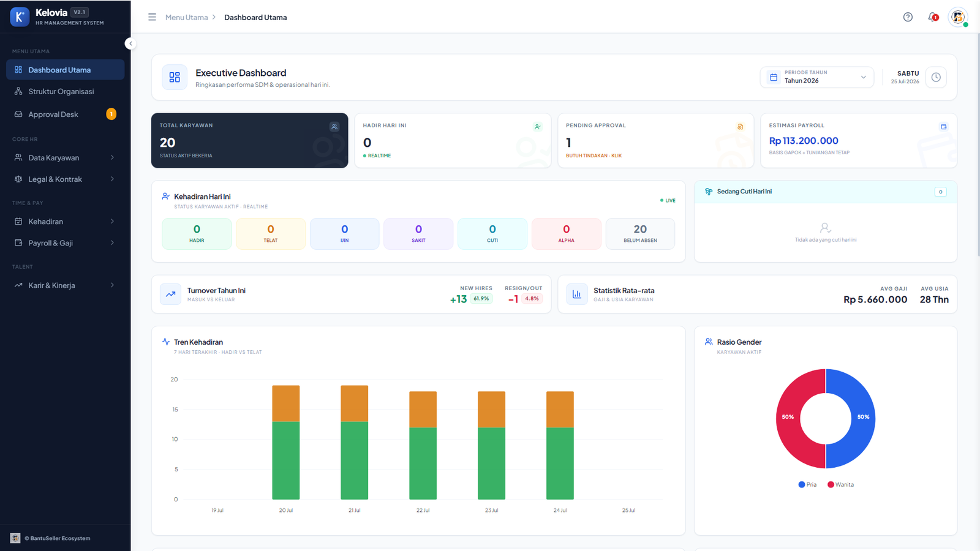Screen dimensions: 980x551
Task: Click the Sedang Cuti palm tree icon
Action: pyautogui.click(x=709, y=192)
